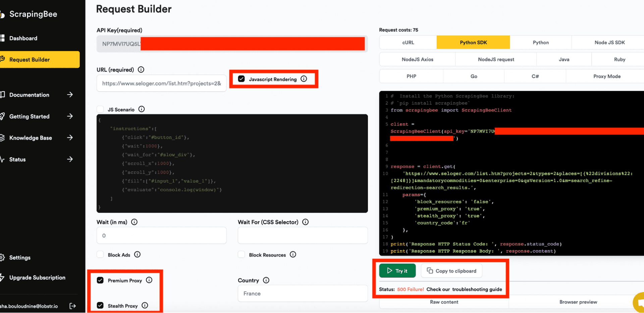Click the green Try it button
This screenshot has width=644, height=313.
click(397, 271)
